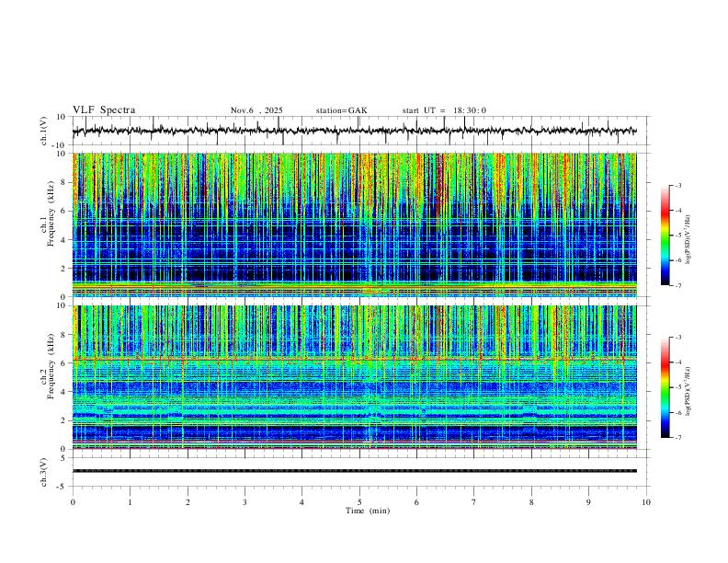Click the date 'Nov.6 , 2025'

tap(256, 110)
